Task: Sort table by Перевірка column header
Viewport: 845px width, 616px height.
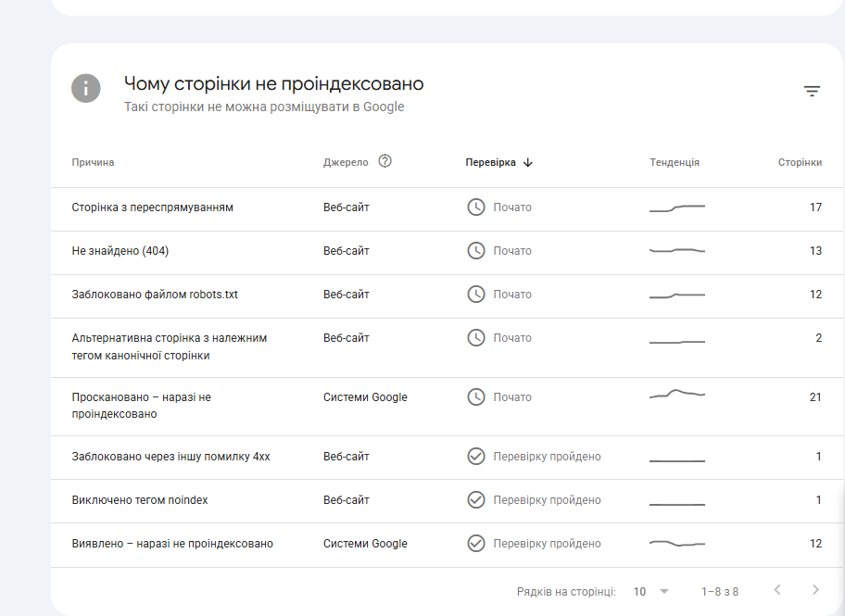Action: point(490,162)
